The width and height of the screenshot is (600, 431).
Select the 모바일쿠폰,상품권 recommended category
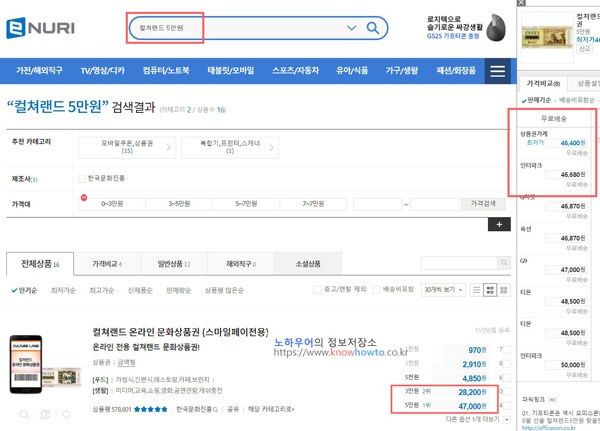click(x=127, y=147)
